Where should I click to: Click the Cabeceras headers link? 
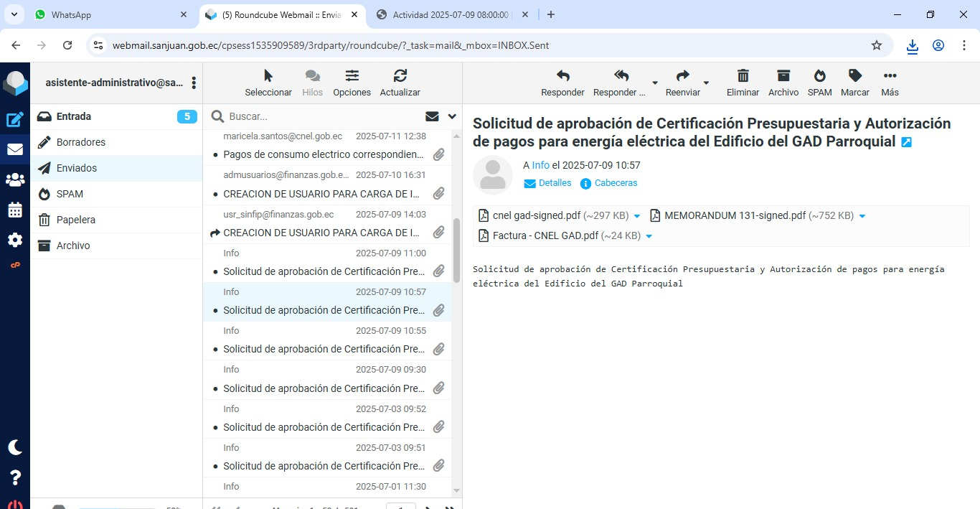point(616,183)
